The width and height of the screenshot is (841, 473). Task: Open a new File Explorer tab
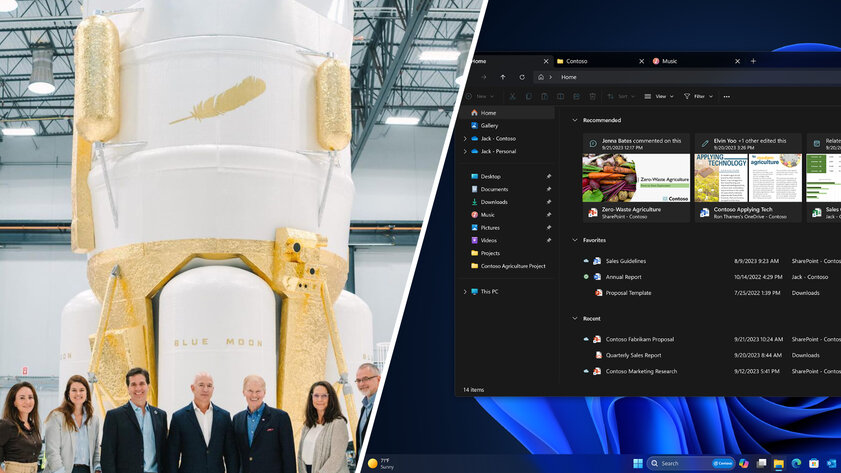coord(753,61)
